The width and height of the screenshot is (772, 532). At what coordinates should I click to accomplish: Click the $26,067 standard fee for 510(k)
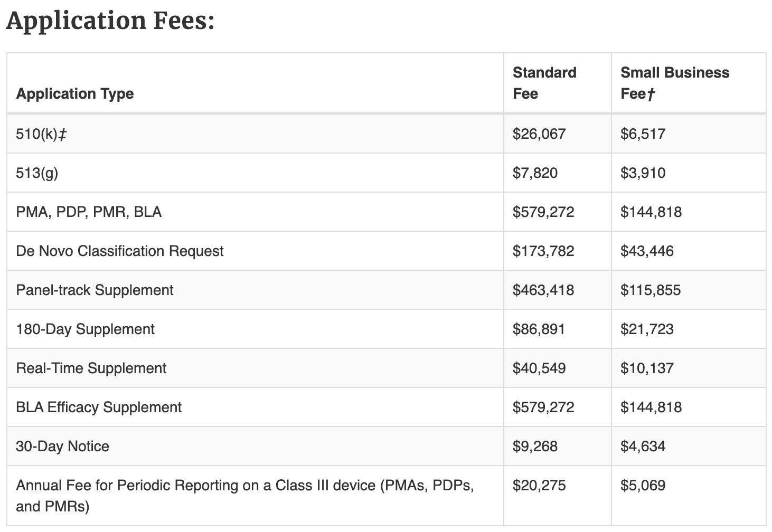tap(539, 134)
